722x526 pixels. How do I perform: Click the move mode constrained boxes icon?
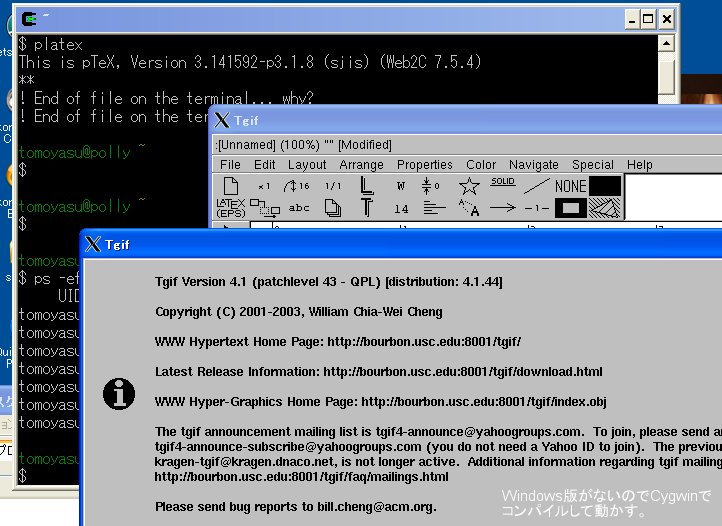(265, 208)
